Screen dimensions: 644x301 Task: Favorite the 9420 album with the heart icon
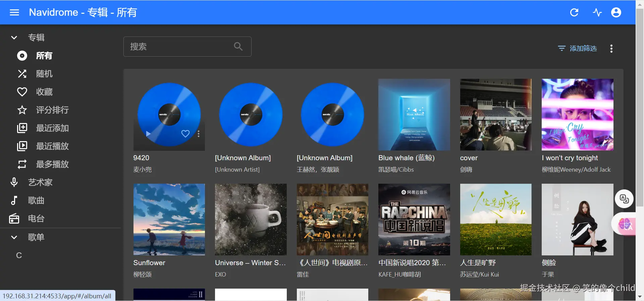185,134
